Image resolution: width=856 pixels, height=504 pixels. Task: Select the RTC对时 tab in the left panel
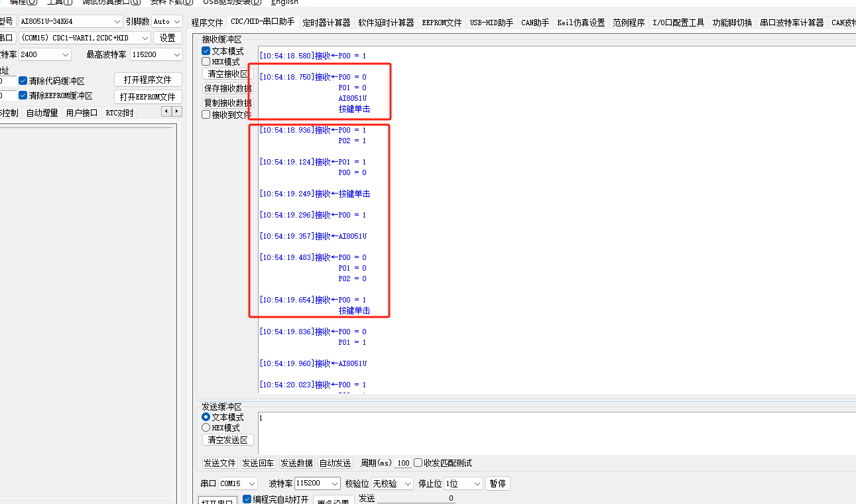tap(119, 113)
